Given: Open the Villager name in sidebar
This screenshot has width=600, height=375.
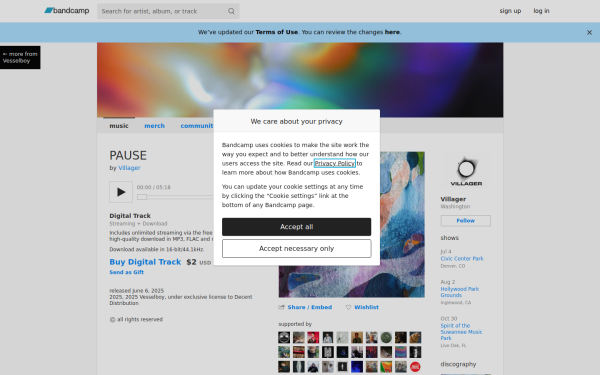Looking at the screenshot, I should tap(453, 199).
